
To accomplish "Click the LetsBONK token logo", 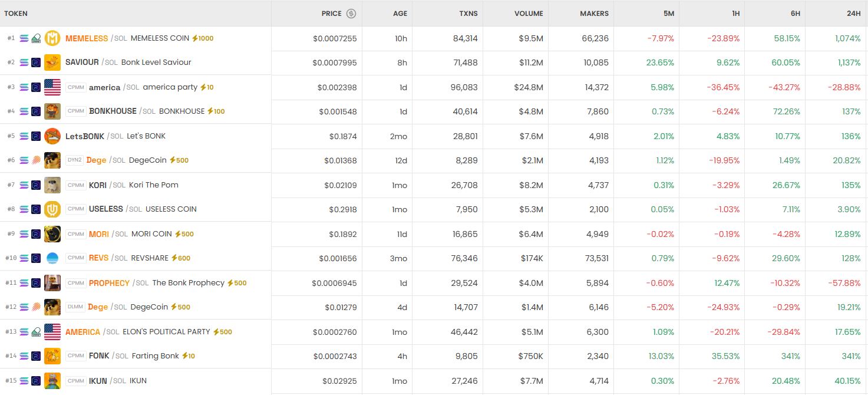I will tap(52, 136).
